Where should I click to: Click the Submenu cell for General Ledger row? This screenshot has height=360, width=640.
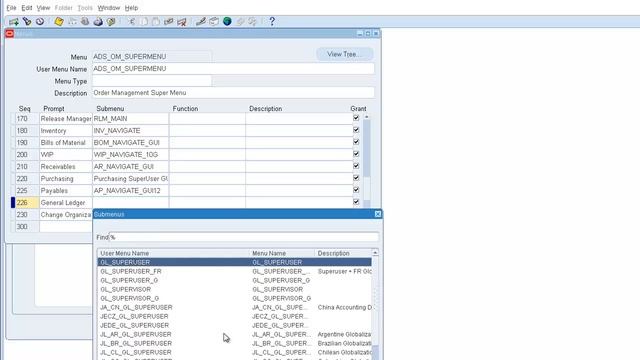(131, 202)
